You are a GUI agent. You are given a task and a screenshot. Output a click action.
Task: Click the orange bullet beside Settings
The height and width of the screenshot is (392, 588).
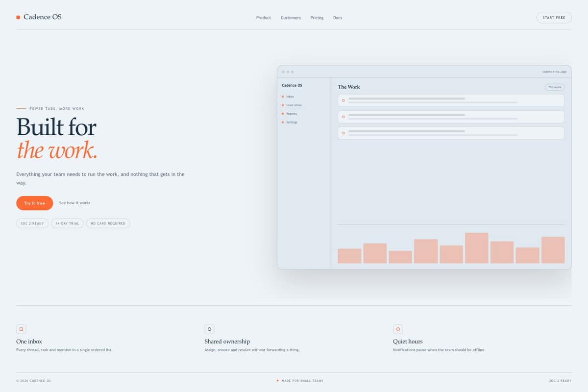(x=283, y=122)
